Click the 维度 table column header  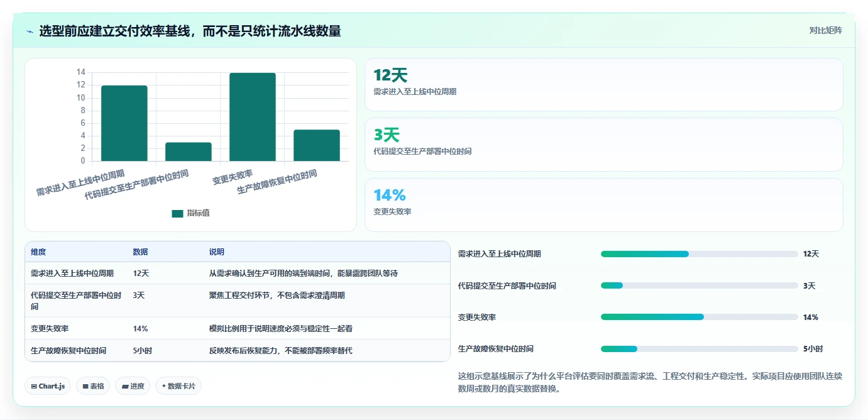(x=38, y=252)
